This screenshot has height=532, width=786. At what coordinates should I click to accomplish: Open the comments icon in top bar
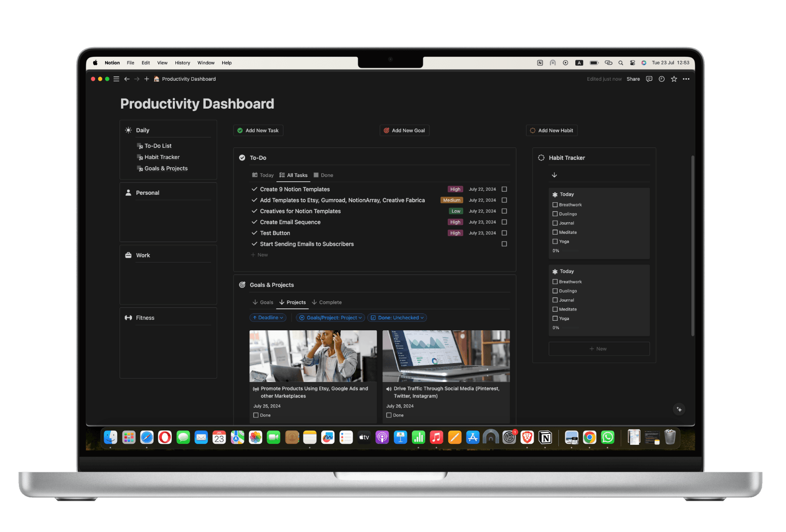point(649,79)
